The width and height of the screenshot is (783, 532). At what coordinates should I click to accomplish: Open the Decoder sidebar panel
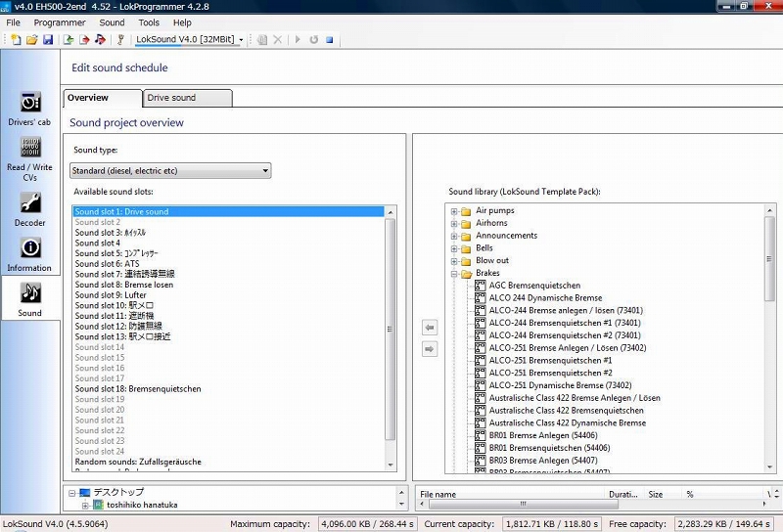tap(30, 209)
